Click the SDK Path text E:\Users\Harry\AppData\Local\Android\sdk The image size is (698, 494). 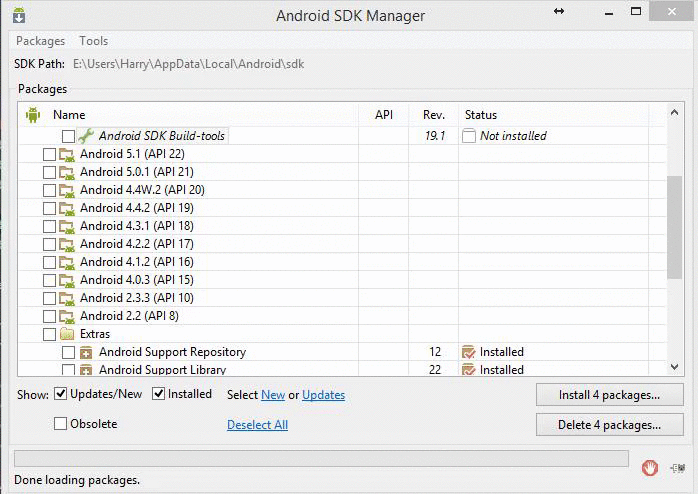point(188,64)
